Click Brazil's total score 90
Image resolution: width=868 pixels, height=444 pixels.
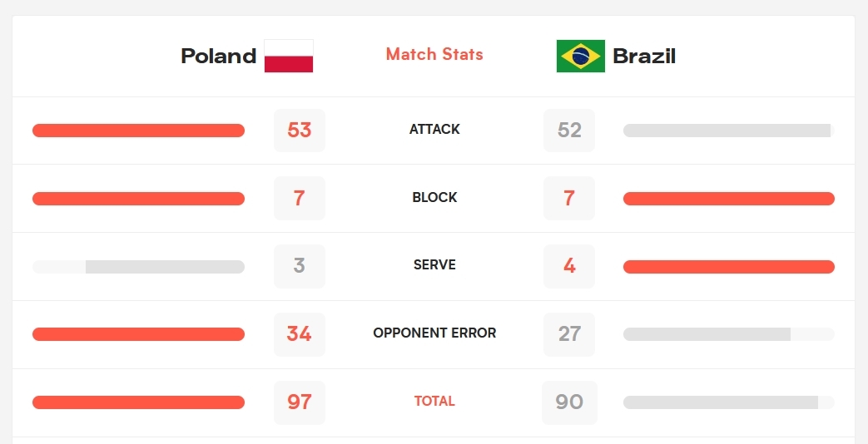point(569,402)
